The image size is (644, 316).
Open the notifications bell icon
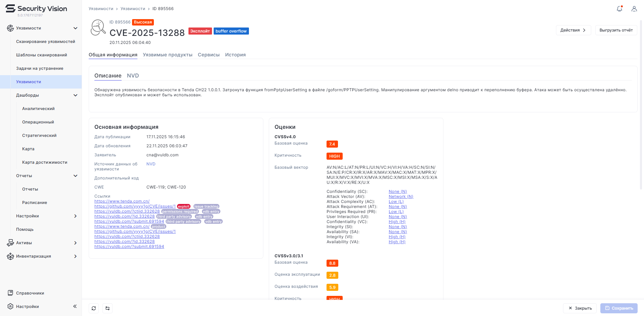point(619,9)
